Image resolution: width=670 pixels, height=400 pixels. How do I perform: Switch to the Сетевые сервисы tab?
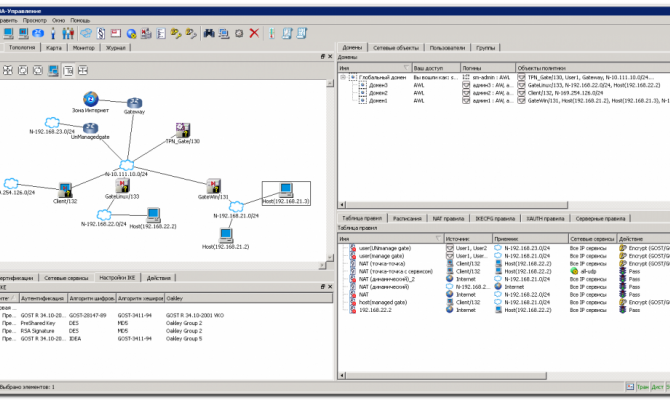coord(66,278)
